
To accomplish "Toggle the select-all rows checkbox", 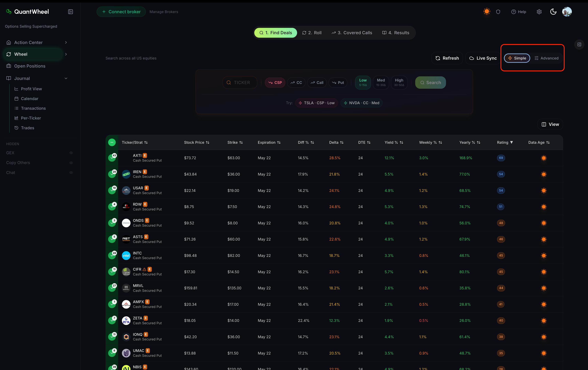I will coord(112,142).
